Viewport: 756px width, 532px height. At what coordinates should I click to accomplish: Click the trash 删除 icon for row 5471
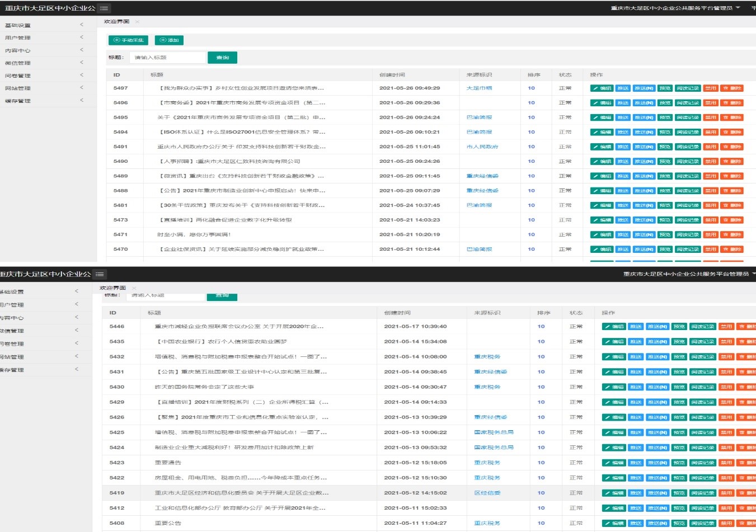(726, 235)
